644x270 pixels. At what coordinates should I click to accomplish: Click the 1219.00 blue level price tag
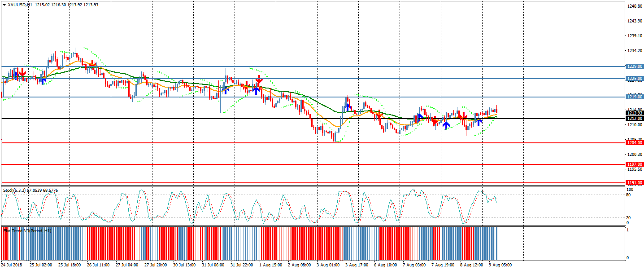pyautogui.click(x=635, y=97)
